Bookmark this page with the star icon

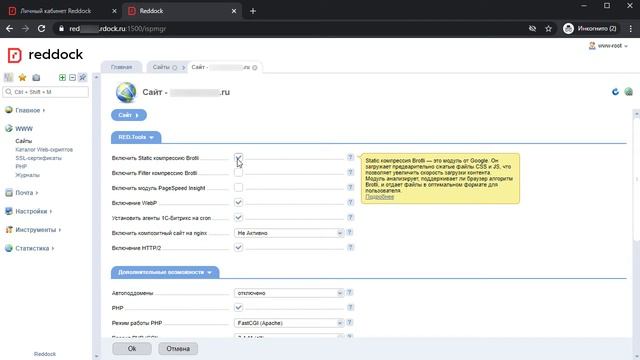[548, 29]
